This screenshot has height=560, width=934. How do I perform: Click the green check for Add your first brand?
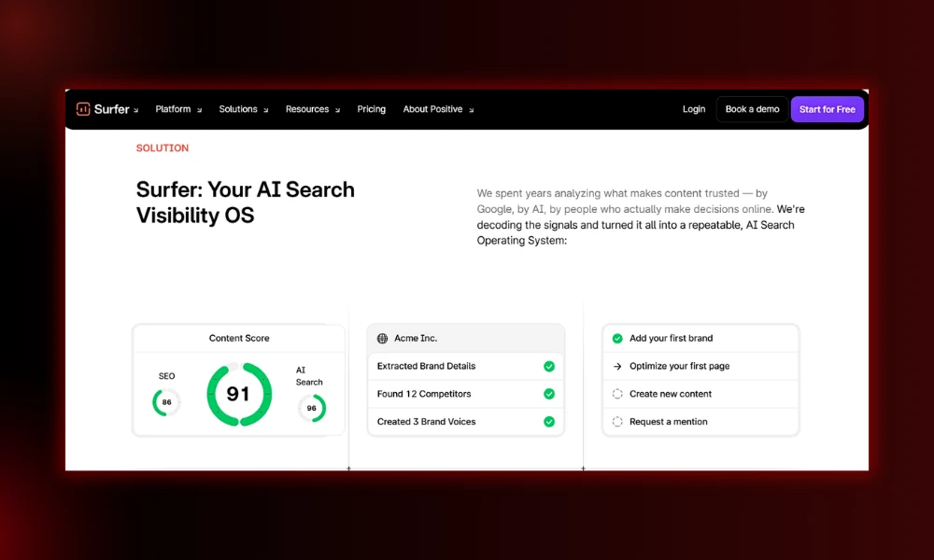(617, 338)
